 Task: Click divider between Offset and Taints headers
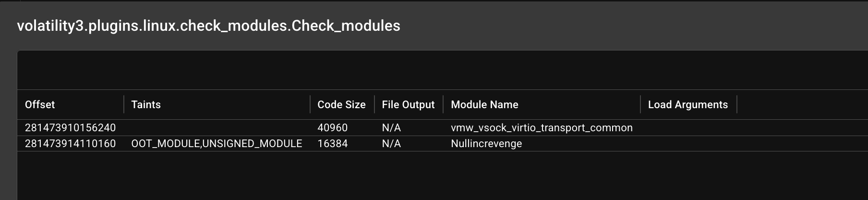tap(124, 104)
